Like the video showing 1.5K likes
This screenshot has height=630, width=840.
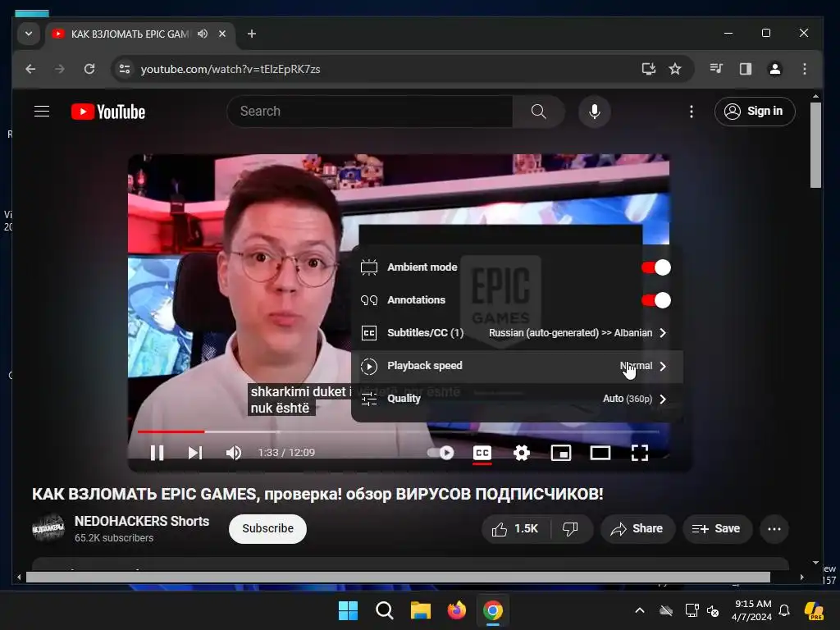point(515,529)
